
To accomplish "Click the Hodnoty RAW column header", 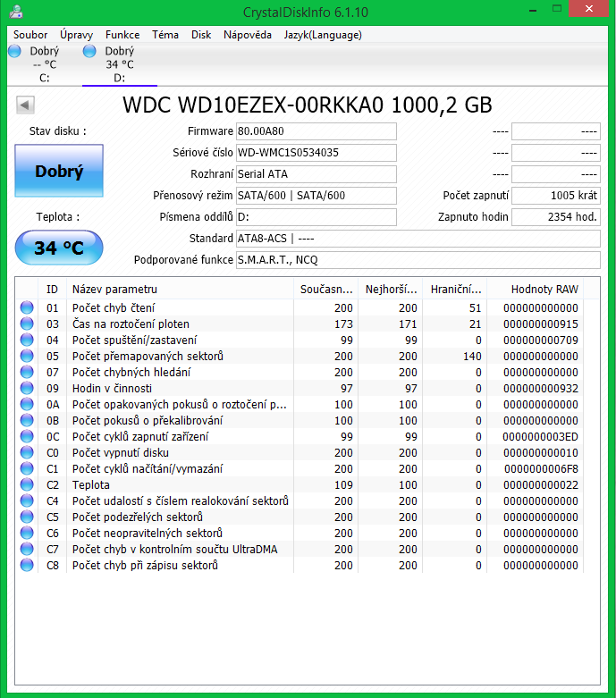I will point(536,289).
